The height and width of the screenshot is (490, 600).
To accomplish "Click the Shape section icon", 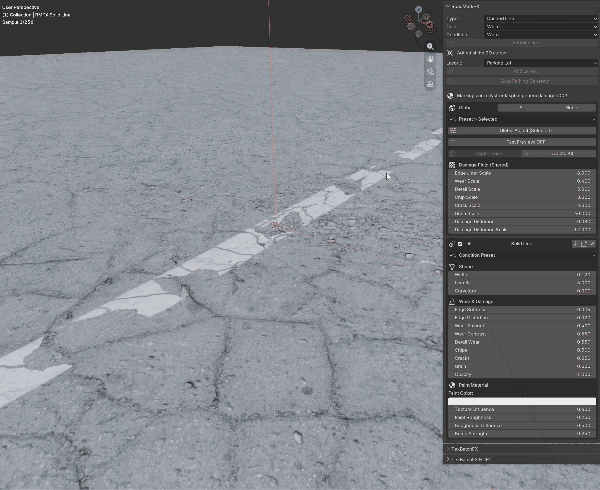I will click(452, 267).
